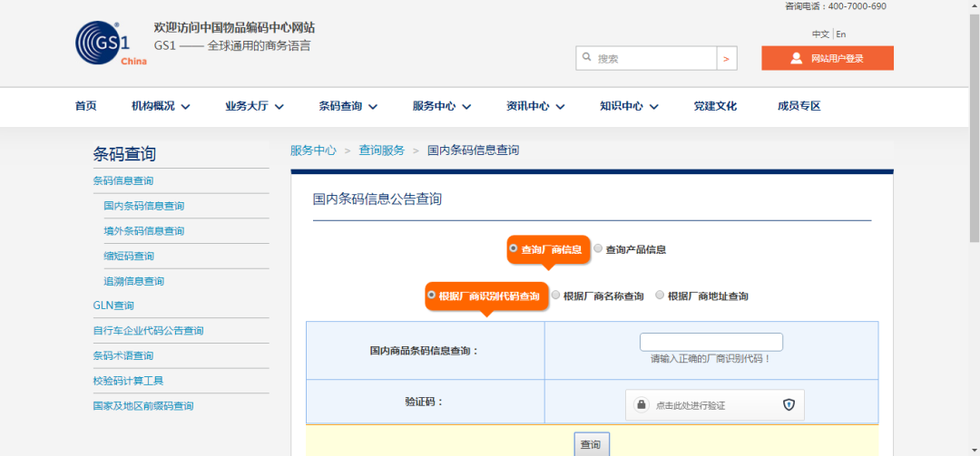Go to 首页 in navigation bar

tap(85, 106)
